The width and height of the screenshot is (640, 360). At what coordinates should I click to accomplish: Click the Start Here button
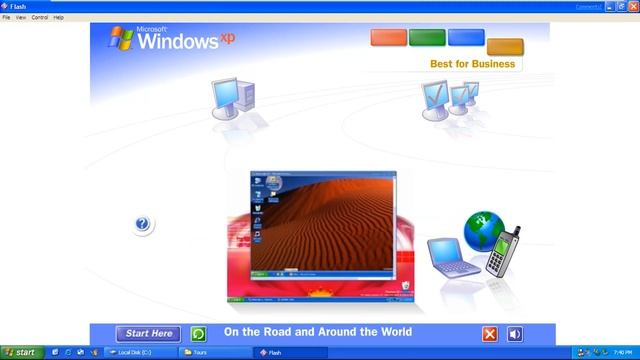149,334
